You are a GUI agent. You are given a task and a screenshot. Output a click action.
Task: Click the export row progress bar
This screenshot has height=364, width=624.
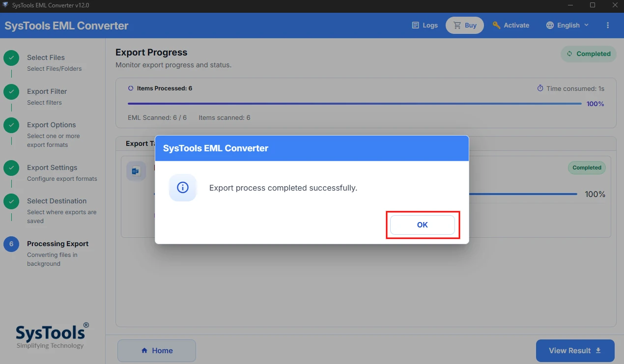[523, 194]
